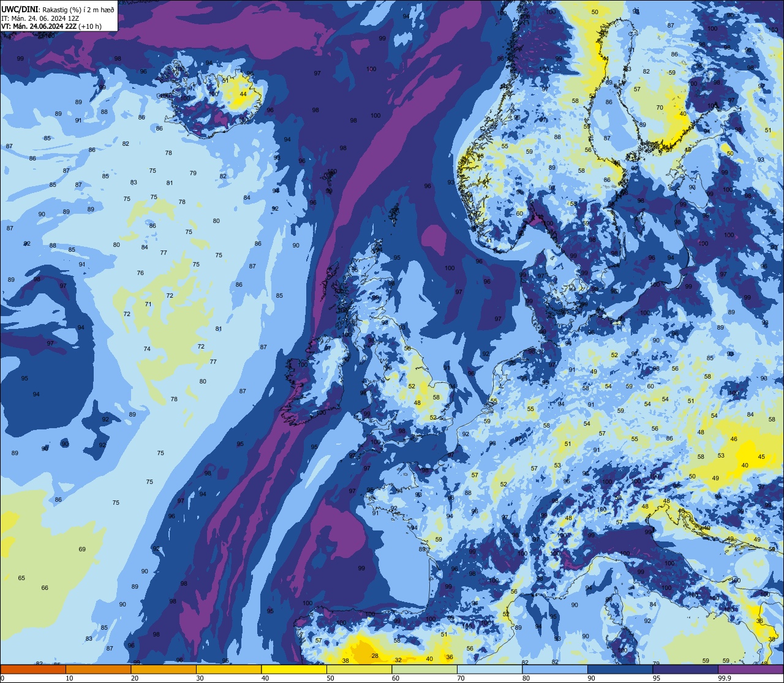Screen dimensions: 784x683
Task: Click the legend tick label 95
Action: coord(657,678)
